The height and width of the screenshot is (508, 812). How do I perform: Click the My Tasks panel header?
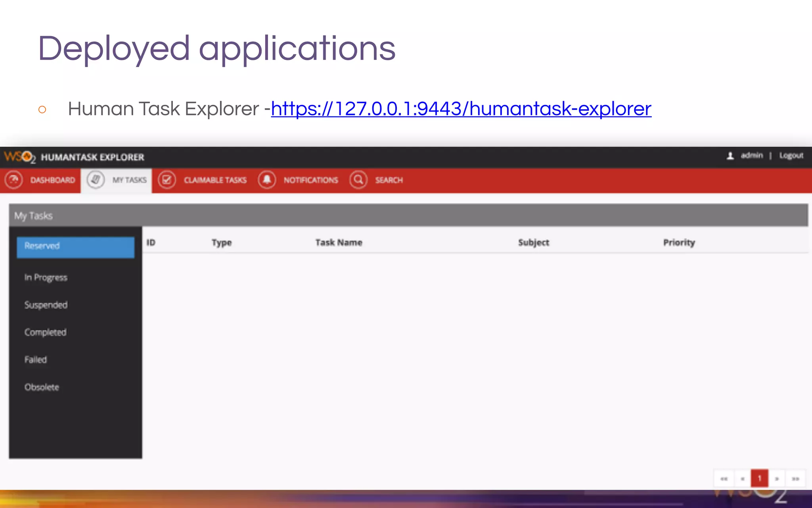pyautogui.click(x=408, y=216)
